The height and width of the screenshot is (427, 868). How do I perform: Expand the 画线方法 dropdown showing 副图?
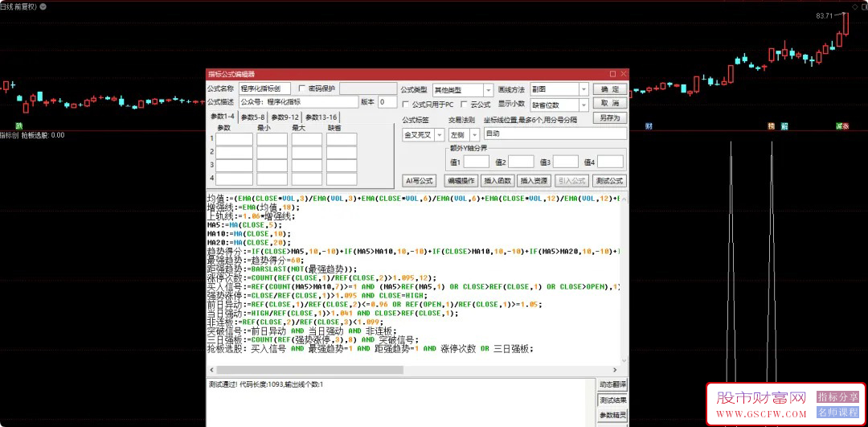(583, 90)
